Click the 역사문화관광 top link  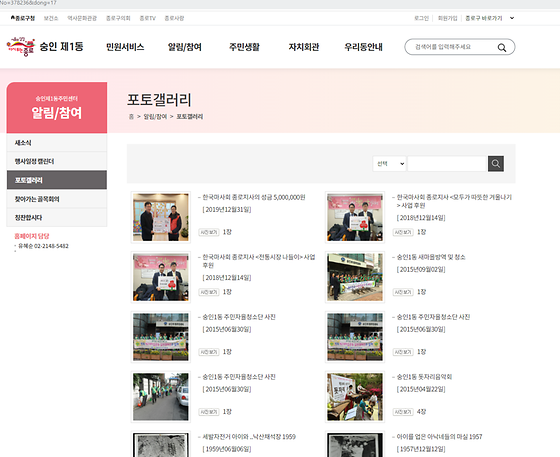[82, 18]
